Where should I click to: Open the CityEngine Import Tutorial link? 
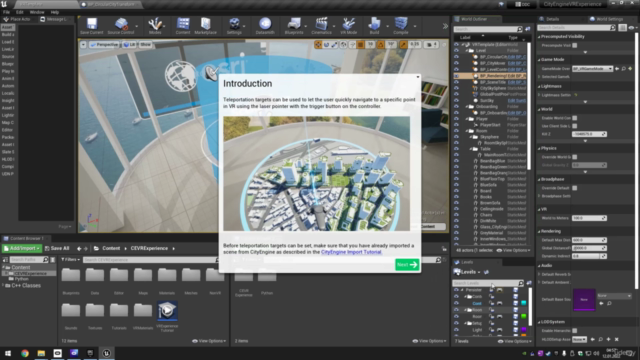[351, 252]
